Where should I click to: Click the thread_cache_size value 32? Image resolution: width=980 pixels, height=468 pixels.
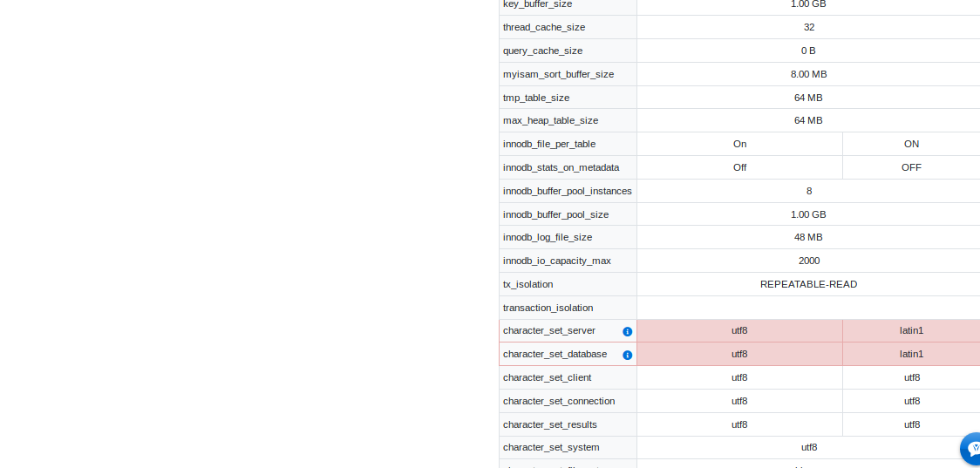pyautogui.click(x=809, y=28)
